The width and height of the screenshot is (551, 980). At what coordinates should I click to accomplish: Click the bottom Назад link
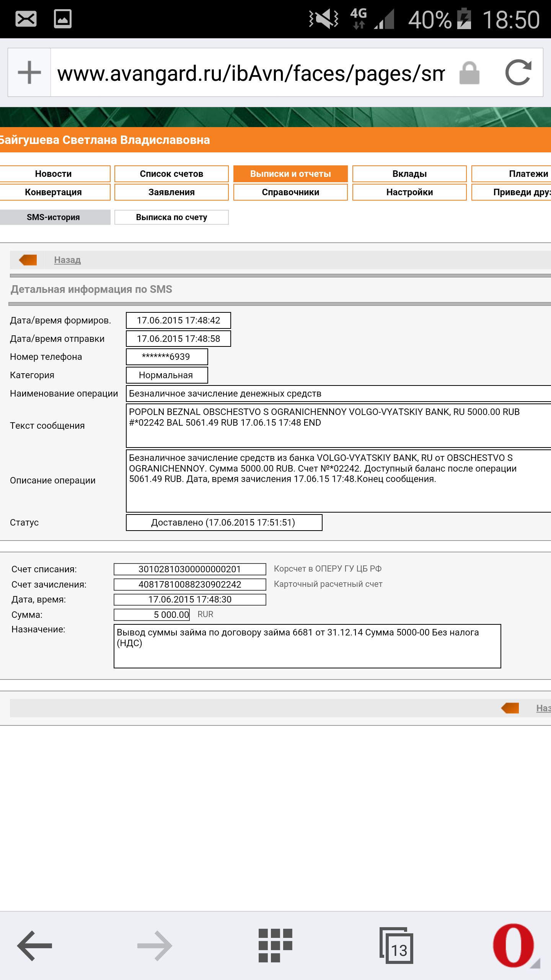click(543, 708)
